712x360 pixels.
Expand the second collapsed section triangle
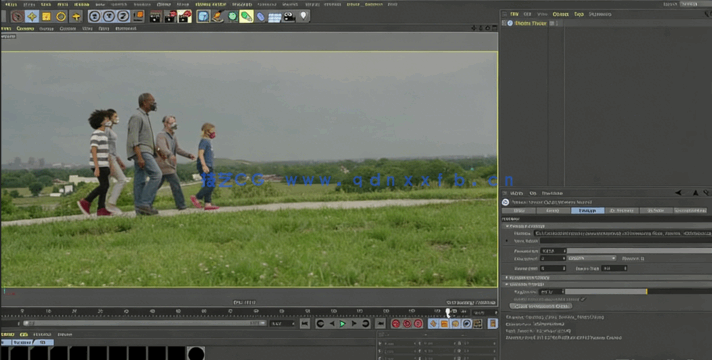[x=507, y=277]
